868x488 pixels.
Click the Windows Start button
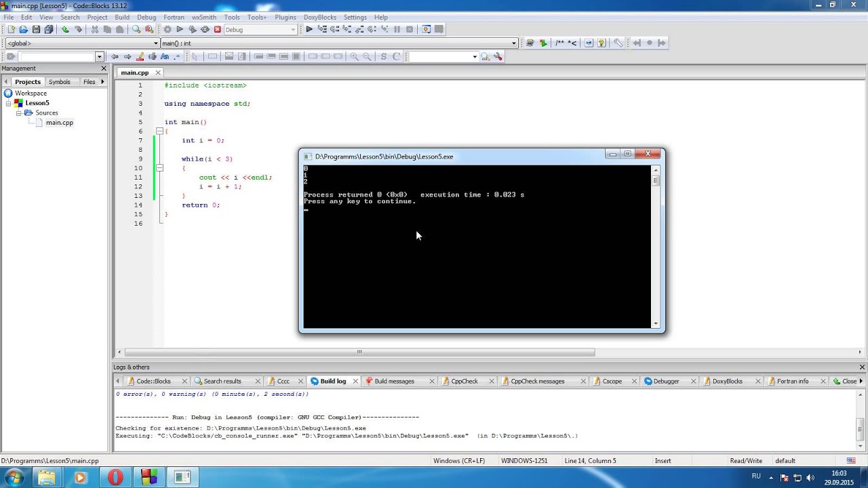click(14, 477)
